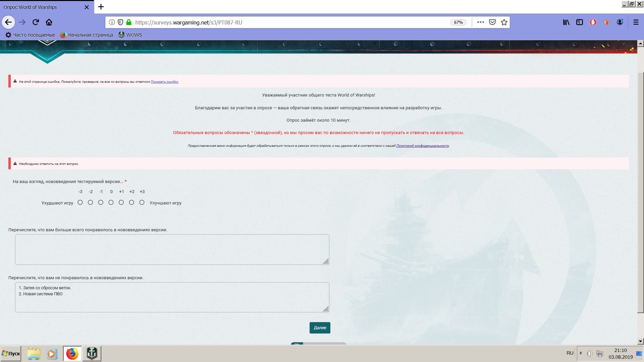
Task: Reload the survey page
Action: pos(36,22)
